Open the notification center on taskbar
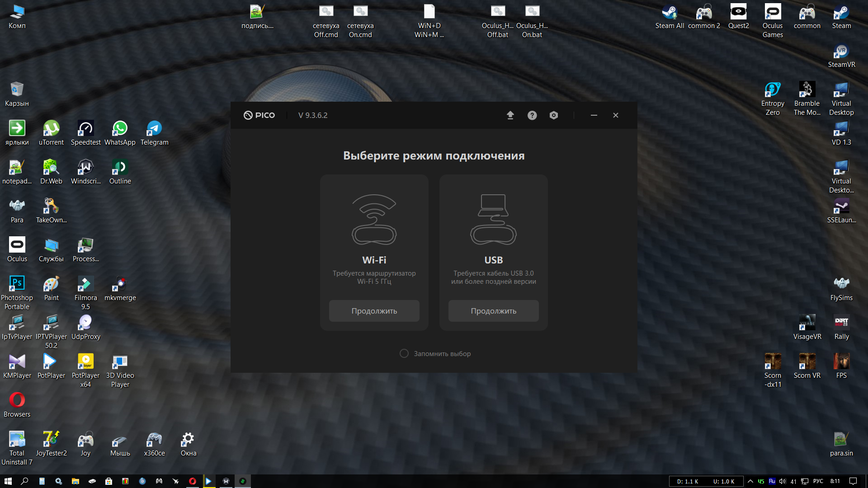This screenshot has width=868, height=488. [853, 481]
